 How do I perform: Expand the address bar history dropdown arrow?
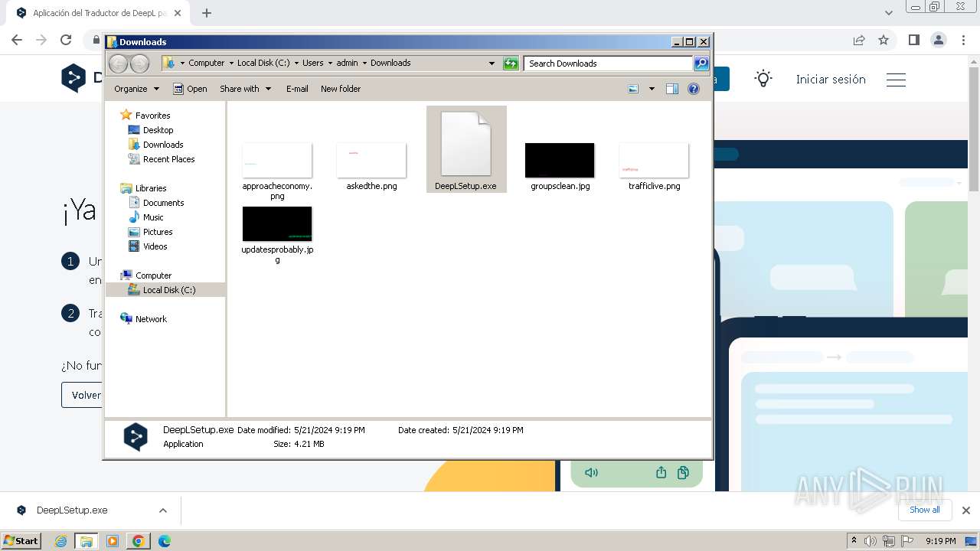492,64
